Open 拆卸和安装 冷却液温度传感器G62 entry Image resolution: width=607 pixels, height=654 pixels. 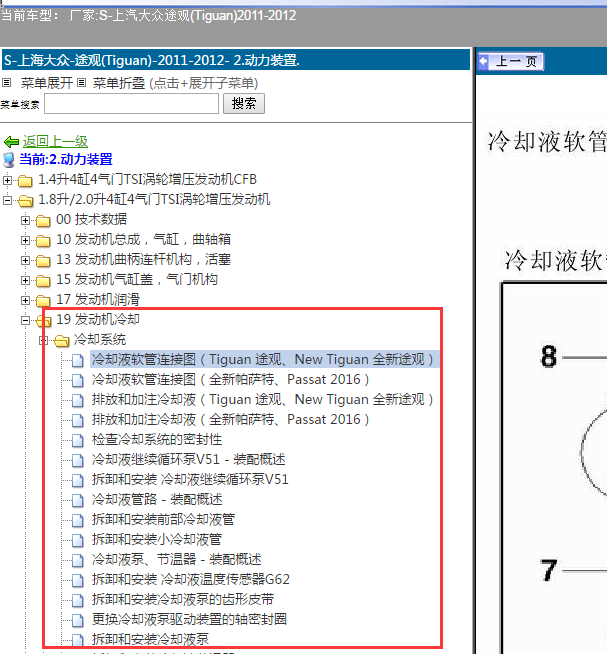191,580
